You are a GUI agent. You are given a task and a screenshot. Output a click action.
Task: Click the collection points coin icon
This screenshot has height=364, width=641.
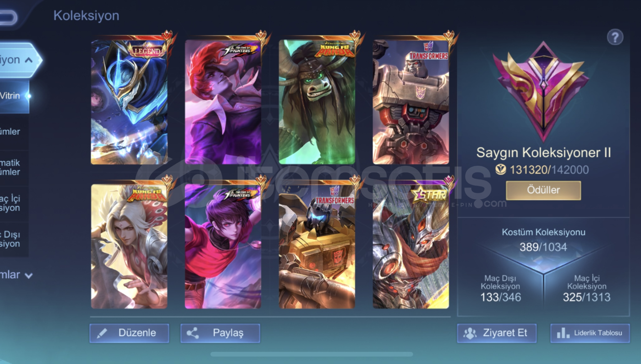pyautogui.click(x=501, y=170)
